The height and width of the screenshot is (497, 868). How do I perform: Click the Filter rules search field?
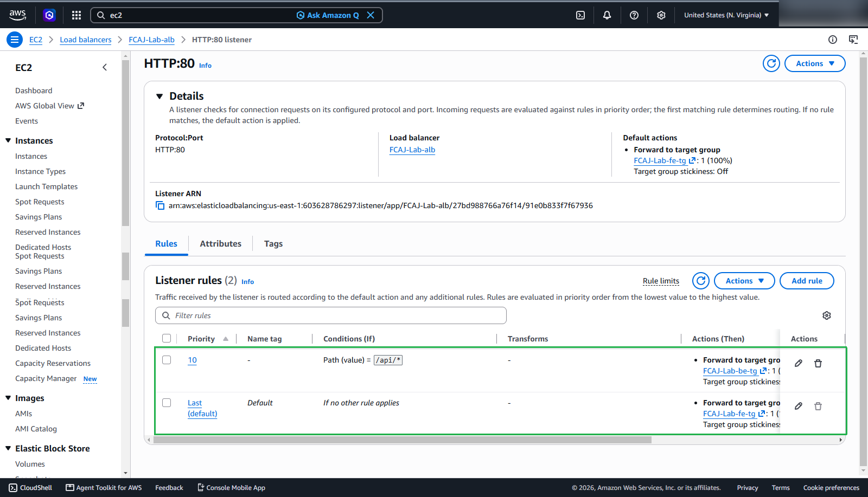click(x=331, y=315)
